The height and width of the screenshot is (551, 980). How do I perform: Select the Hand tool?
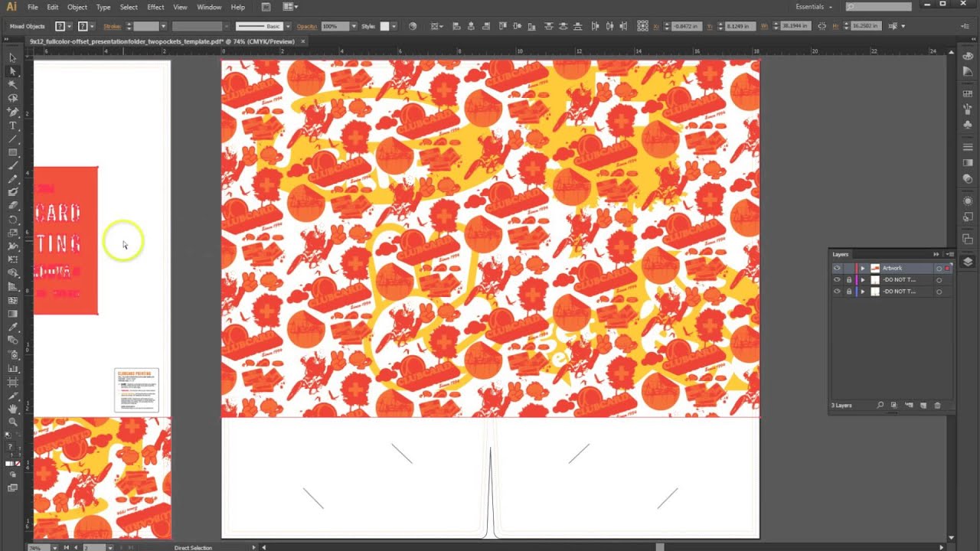[12, 409]
